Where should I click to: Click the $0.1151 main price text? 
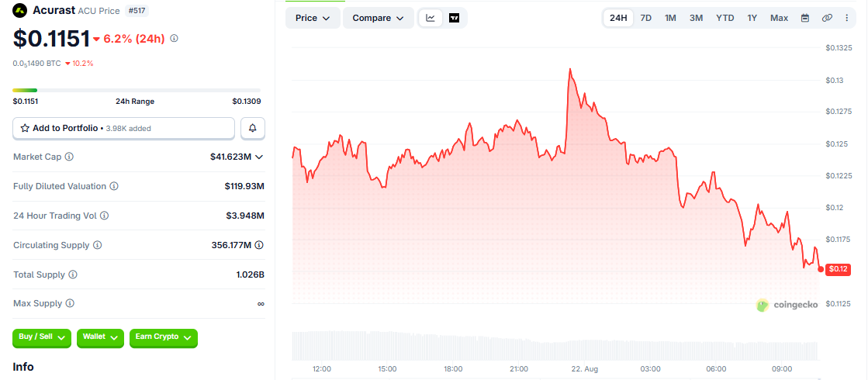(51, 39)
